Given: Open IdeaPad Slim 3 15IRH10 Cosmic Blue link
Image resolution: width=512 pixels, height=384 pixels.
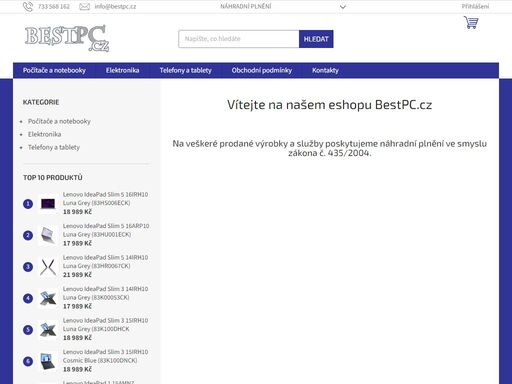Looking at the screenshot, I should pyautogui.click(x=105, y=356).
